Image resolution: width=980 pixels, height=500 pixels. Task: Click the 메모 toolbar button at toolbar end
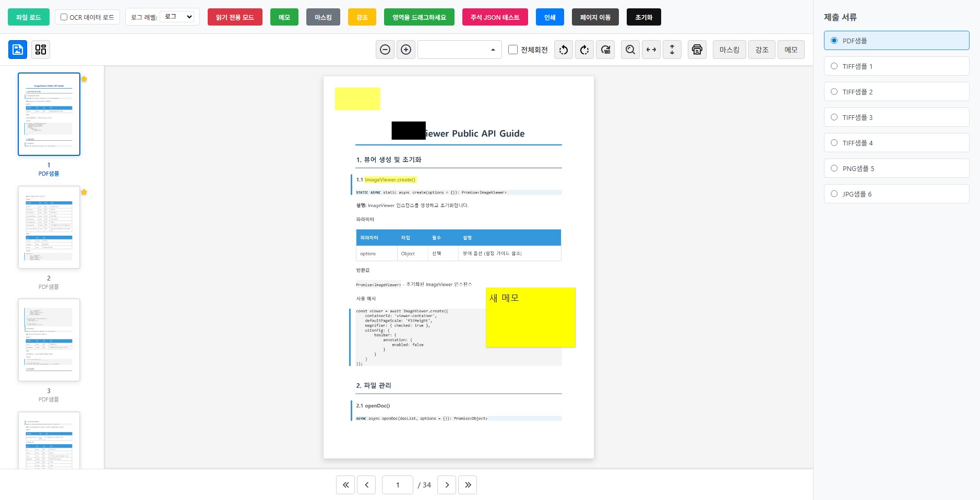coord(791,50)
